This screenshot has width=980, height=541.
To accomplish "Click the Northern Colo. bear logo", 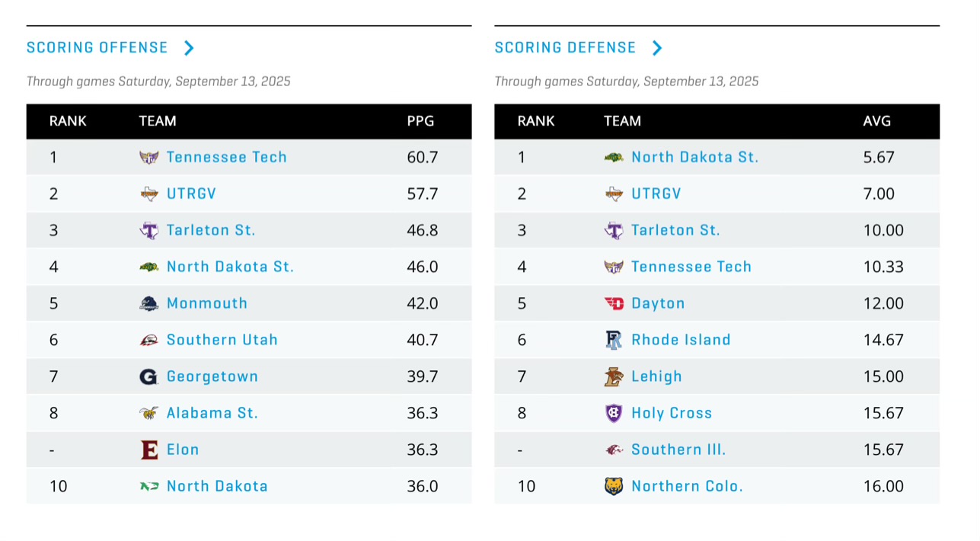I will [x=614, y=487].
